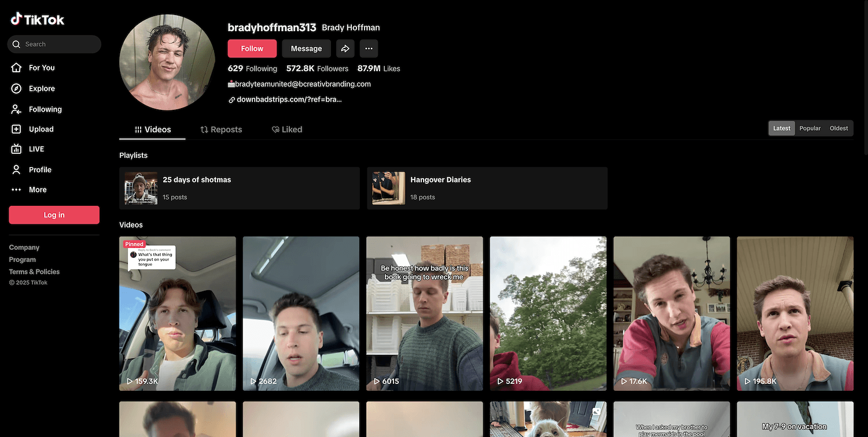Open the For You home feed
The width and height of the screenshot is (868, 437).
pos(41,68)
